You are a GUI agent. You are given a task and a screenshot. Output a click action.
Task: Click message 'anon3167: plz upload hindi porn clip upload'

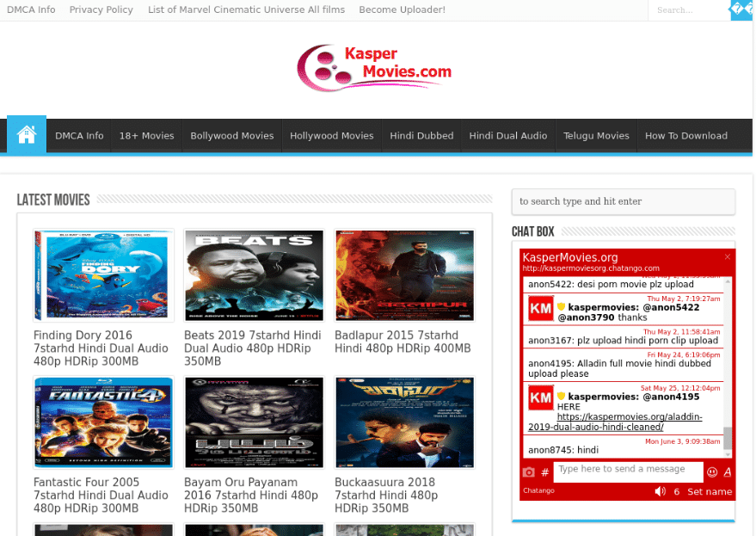pos(623,341)
